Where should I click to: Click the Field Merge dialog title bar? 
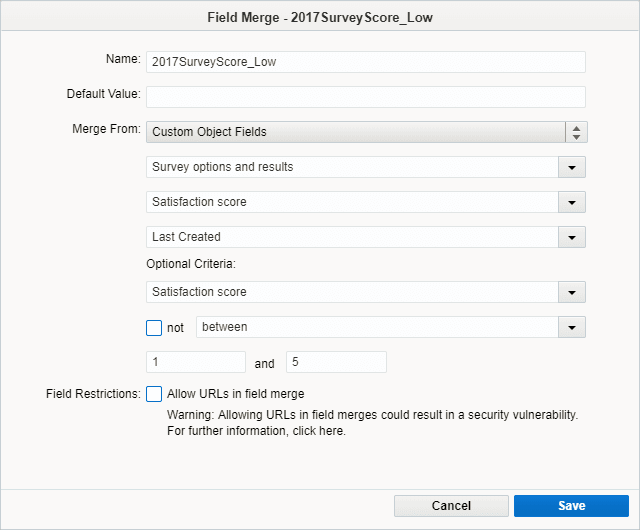(320, 16)
